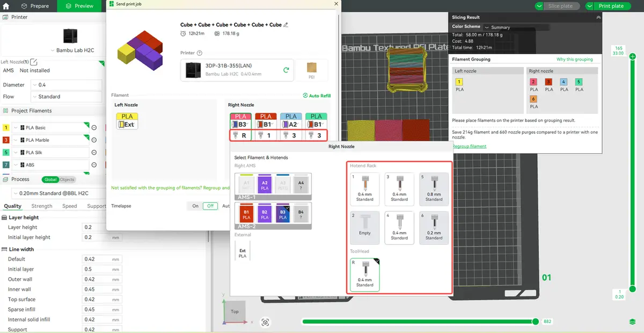The image size is (644, 333).
Task: Open the PLA Silk filament dropdown
Action: coord(50,153)
